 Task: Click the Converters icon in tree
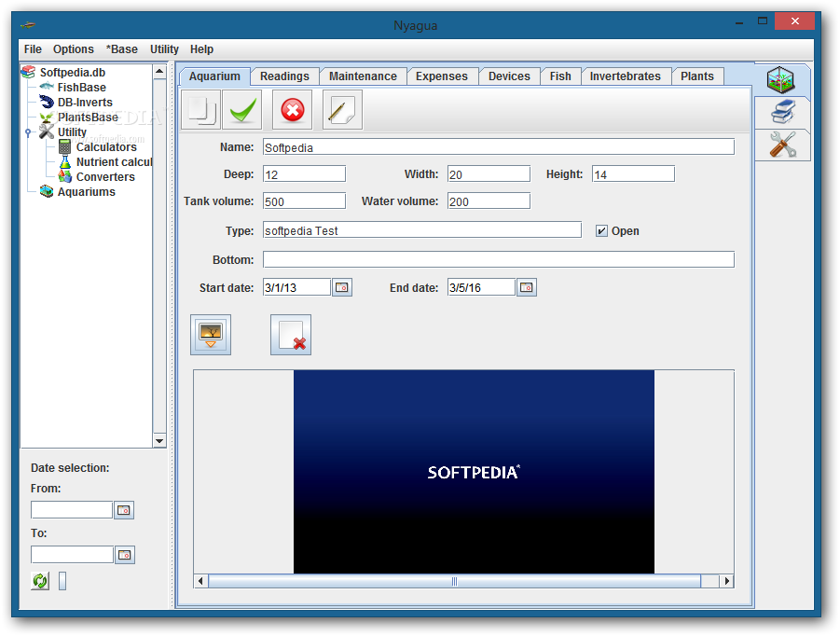(x=65, y=176)
